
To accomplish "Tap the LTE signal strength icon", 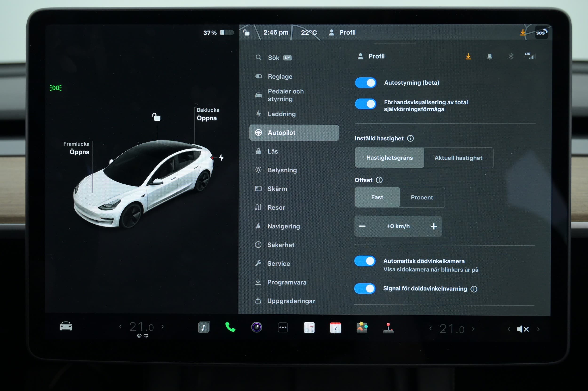I will (530, 56).
